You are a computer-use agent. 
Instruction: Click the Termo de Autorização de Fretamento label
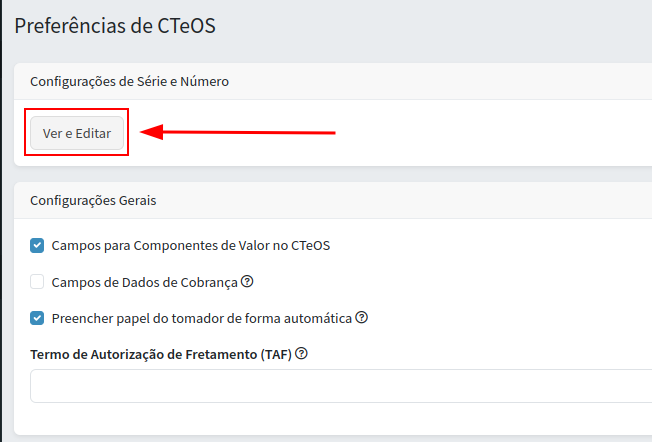coord(160,354)
